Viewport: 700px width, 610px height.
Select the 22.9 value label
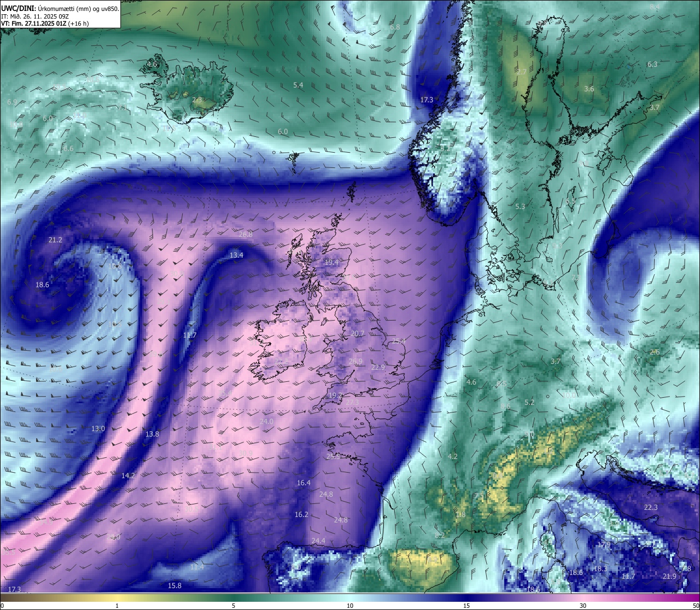[378, 368]
